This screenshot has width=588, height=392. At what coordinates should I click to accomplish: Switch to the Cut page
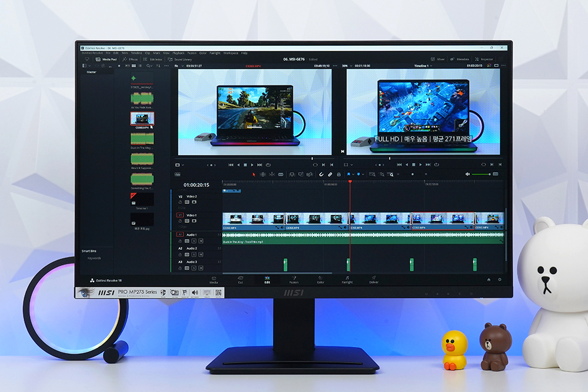[240, 280]
